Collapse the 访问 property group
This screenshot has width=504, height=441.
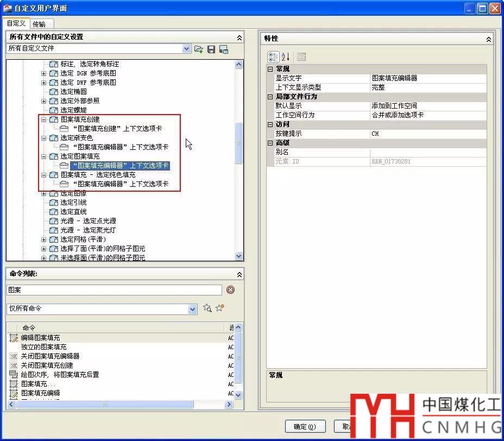point(270,124)
